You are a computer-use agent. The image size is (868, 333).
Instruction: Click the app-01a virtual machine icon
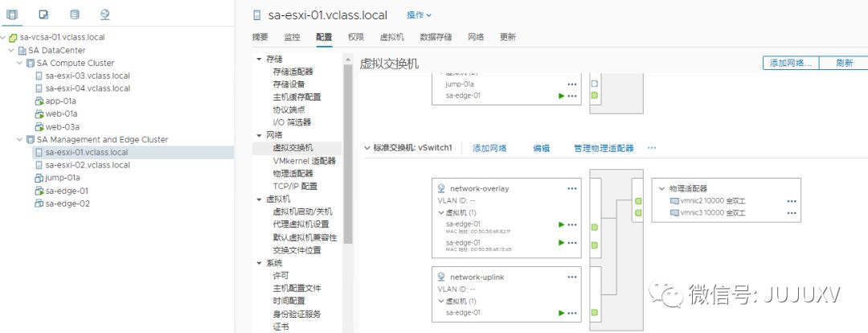tap(39, 101)
